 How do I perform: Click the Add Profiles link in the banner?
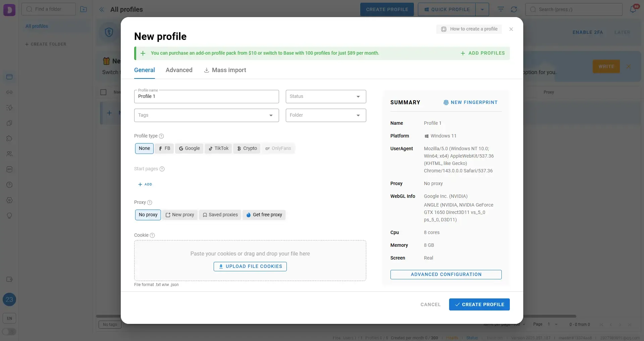click(483, 53)
